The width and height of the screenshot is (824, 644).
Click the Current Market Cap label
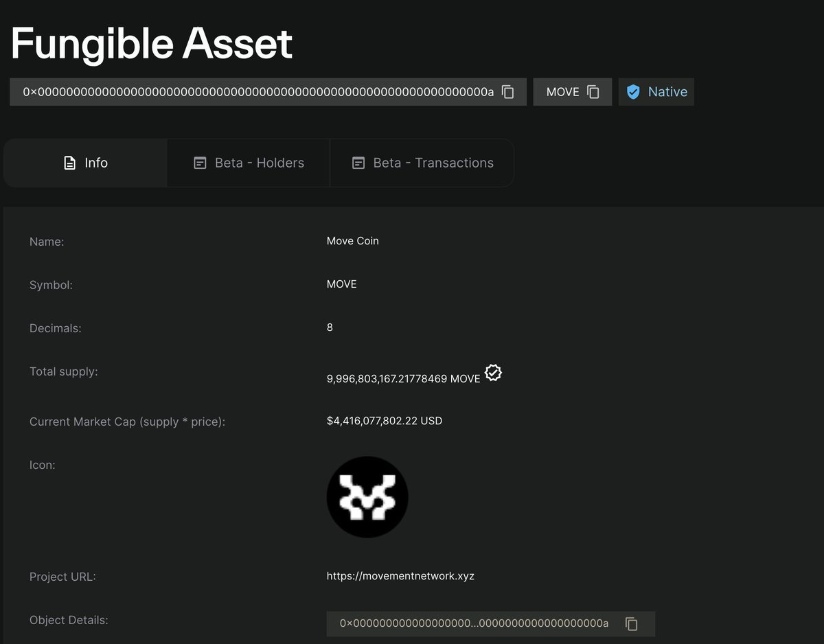127,422
